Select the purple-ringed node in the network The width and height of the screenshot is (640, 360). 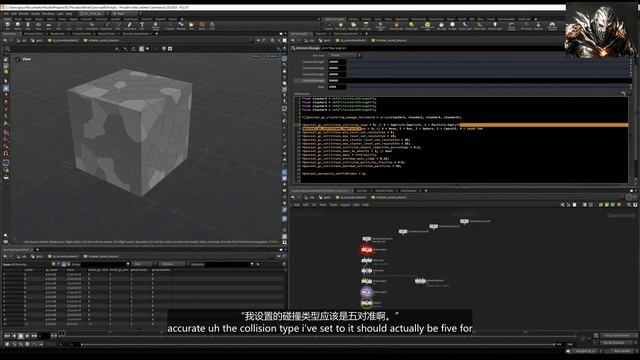tap(367, 292)
